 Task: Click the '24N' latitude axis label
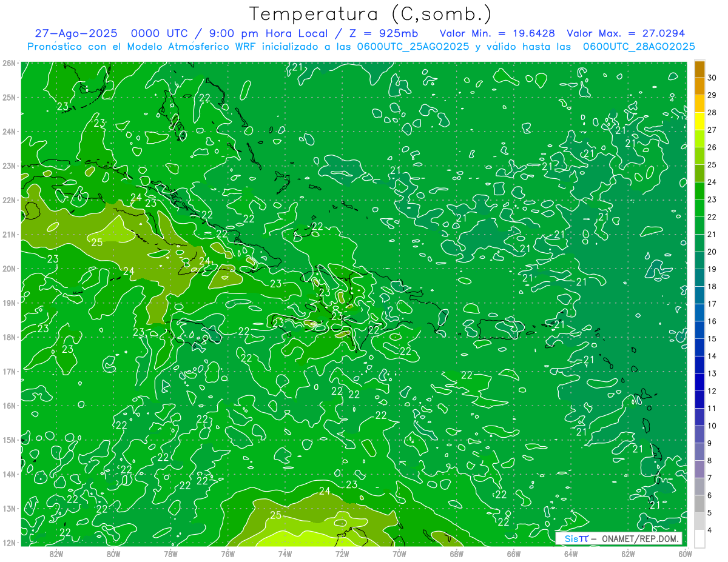[9, 132]
